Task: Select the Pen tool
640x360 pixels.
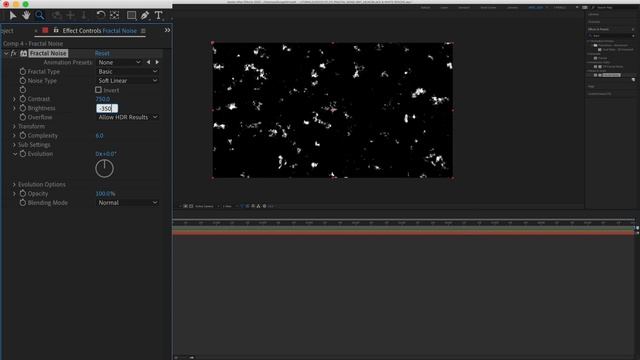Action: click(145, 16)
